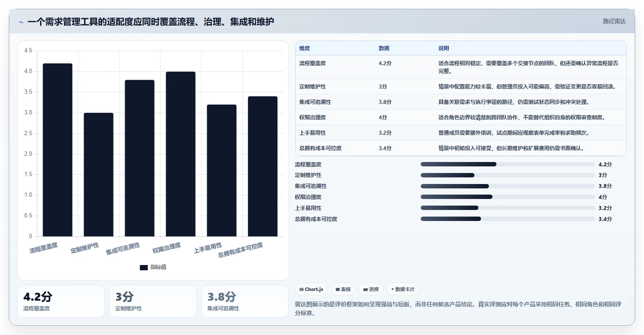Select the Chart.js chip
Viewport: 644px width, 335px height.
click(x=311, y=289)
